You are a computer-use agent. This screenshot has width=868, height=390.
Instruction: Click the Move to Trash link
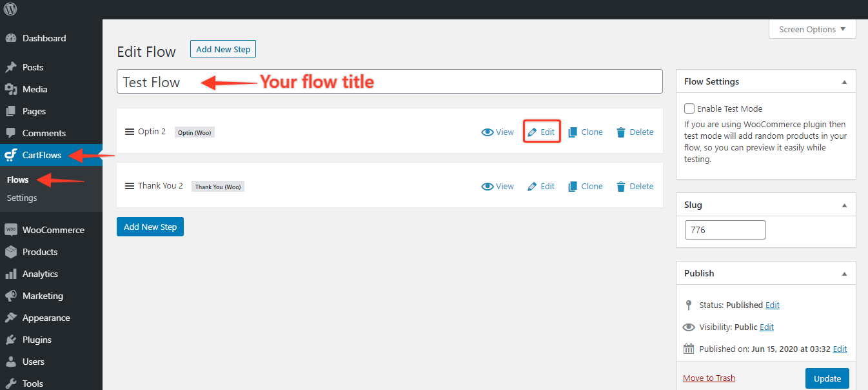[x=709, y=378]
